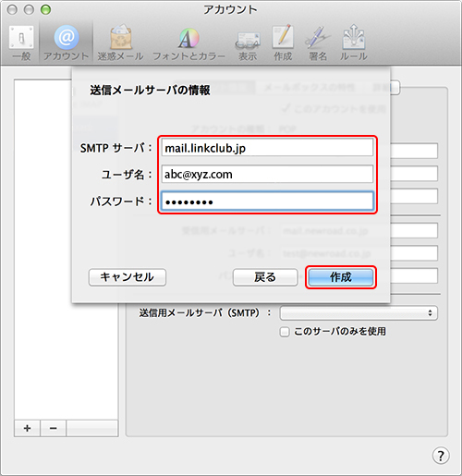This screenshot has width=462, height=476.
Task: Focus the パスワード field
Action: [x=267, y=201]
